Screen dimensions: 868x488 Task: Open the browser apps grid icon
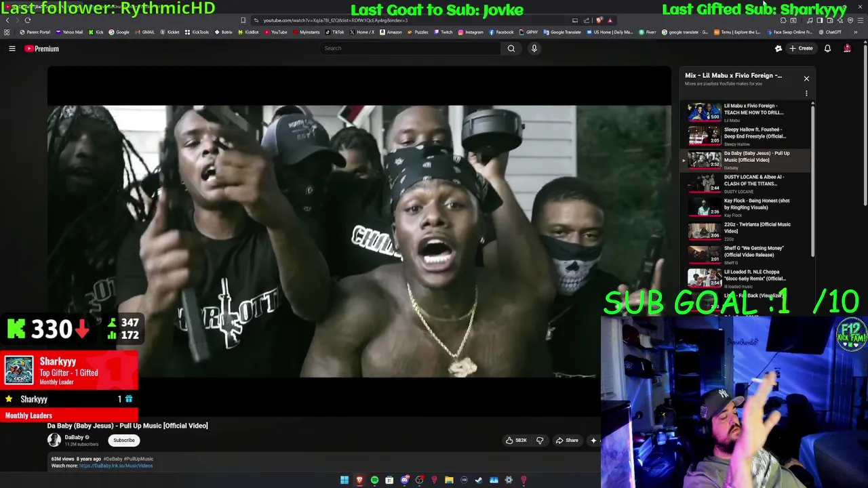tap(7, 33)
